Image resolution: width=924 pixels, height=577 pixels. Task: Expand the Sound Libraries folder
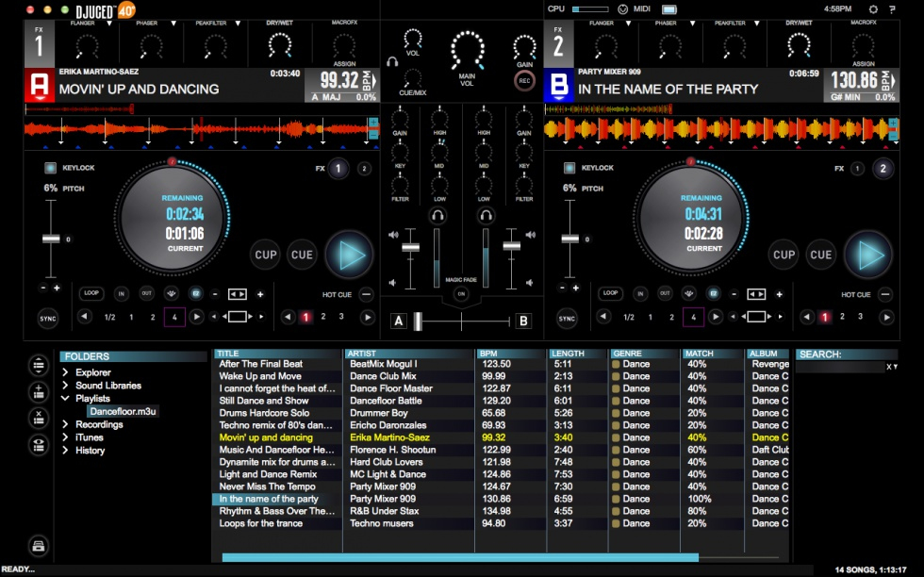coord(65,386)
